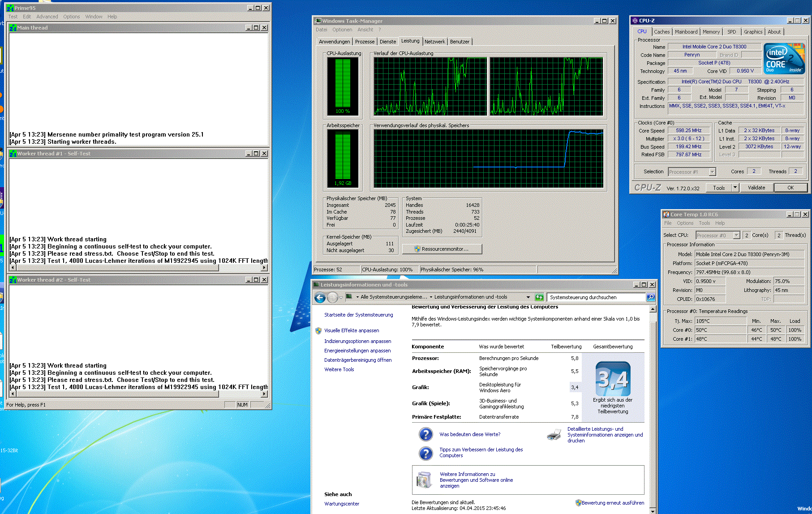Click 'Startseite der Systemsteuerung' link
Screen dimensions: 812x514
click(358, 315)
